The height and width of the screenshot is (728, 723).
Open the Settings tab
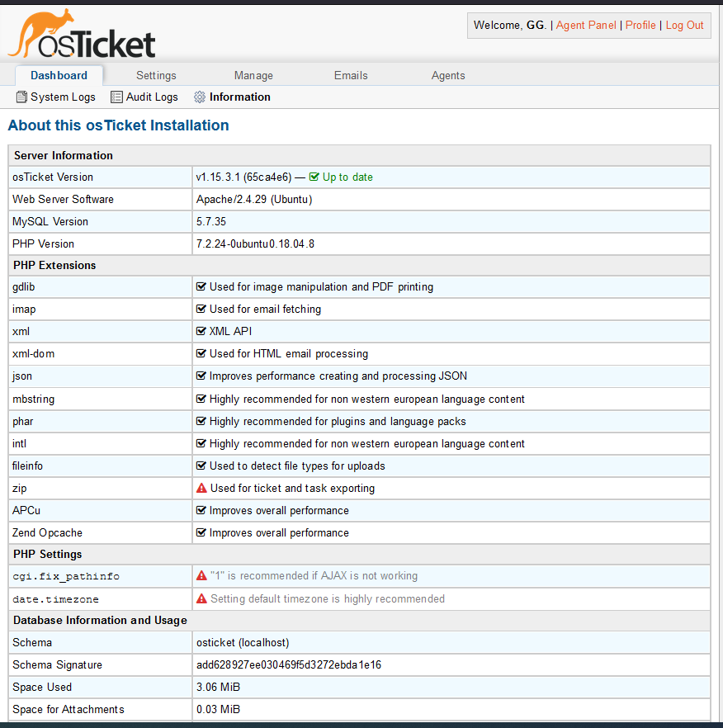coord(156,75)
